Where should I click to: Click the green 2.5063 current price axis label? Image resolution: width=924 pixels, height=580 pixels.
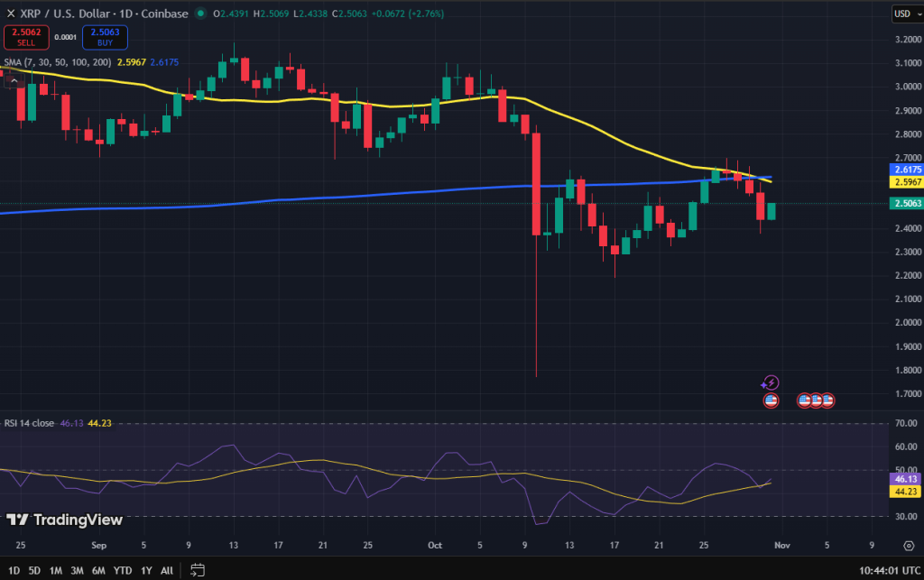[906, 204]
